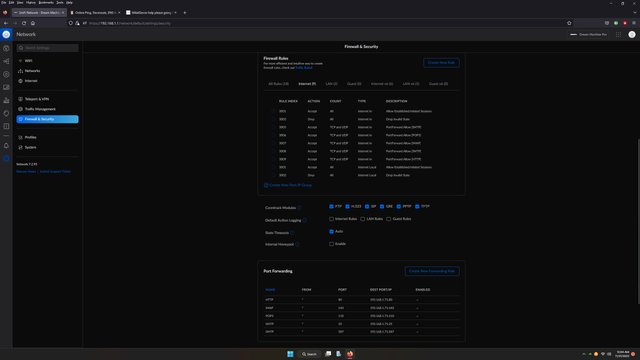This screenshot has height=360, width=640.
Task: Open Release Notes link
Action: [x=26, y=171]
